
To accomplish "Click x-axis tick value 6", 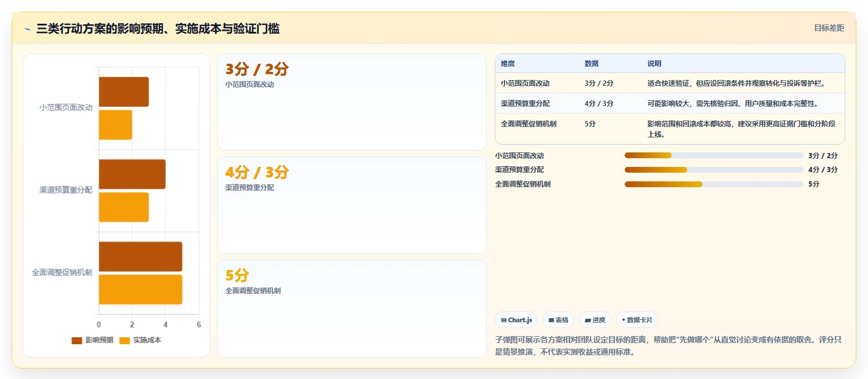I will click(199, 325).
